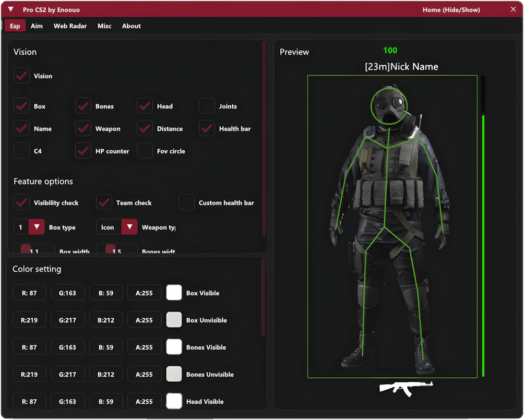524x420 pixels.
Task: Uncheck the HP counter option
Action: (83, 151)
